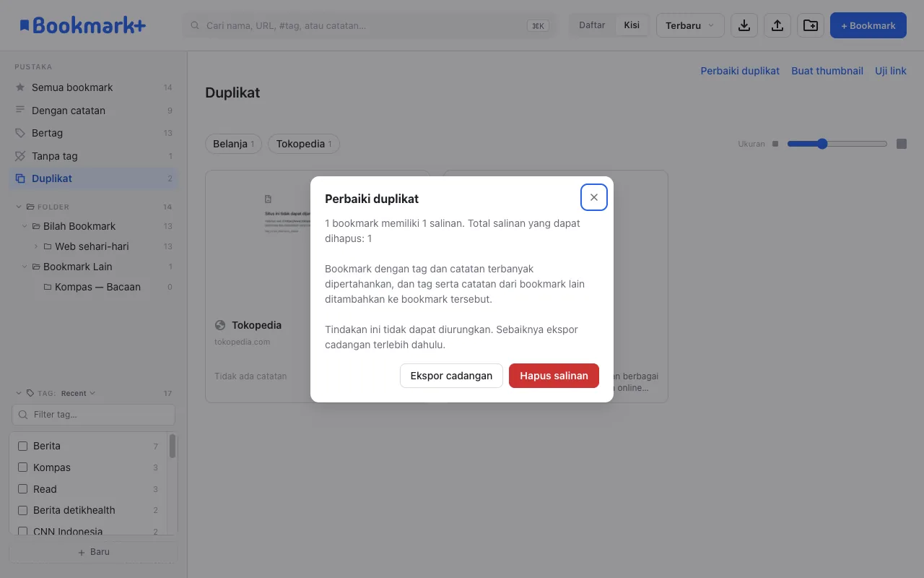
Task: Collapse the Bookmark Lain folder
Action: [25, 267]
